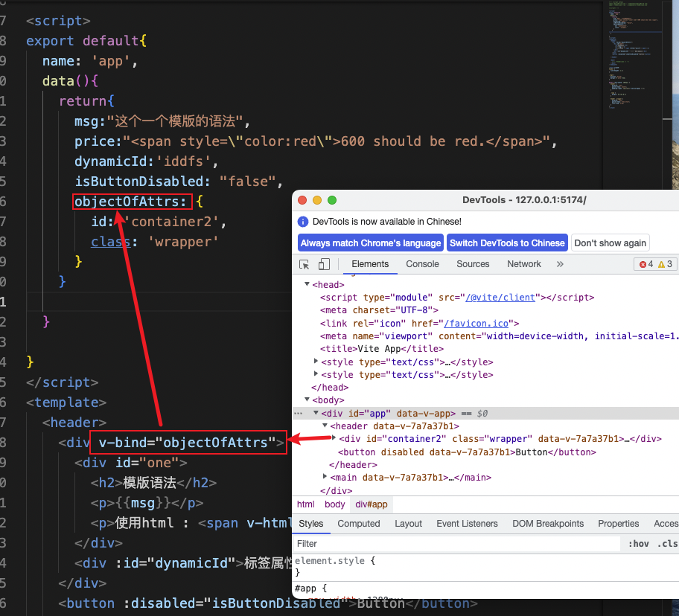Select the meta charset="UTF-8" row
This screenshot has height=616, width=679.
(380, 310)
